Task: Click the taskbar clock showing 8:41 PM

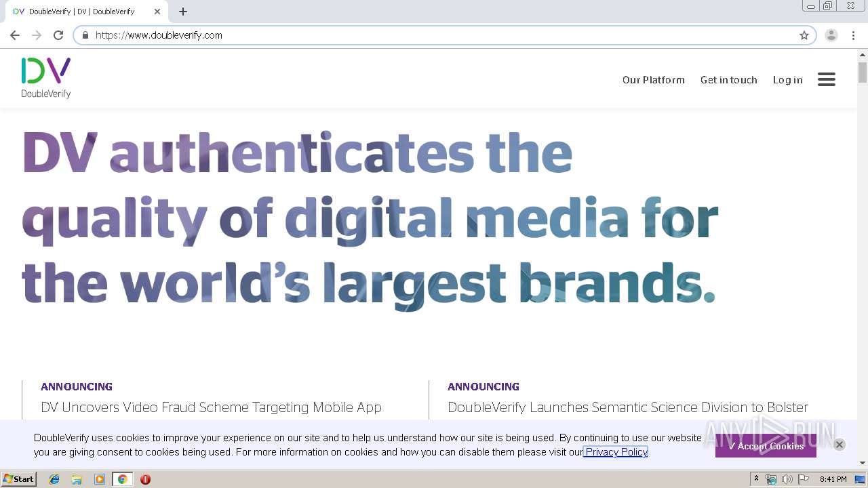Action: click(833, 479)
